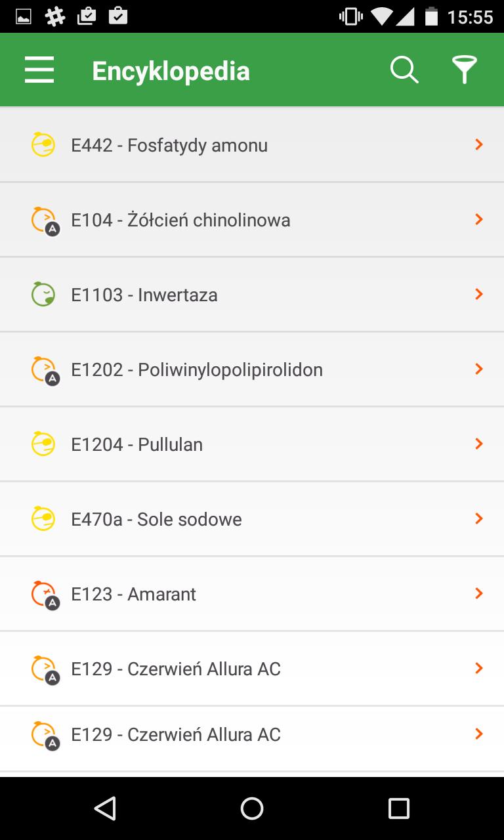Expand the E123 Amarant chevron
504x840 pixels.
(x=479, y=593)
